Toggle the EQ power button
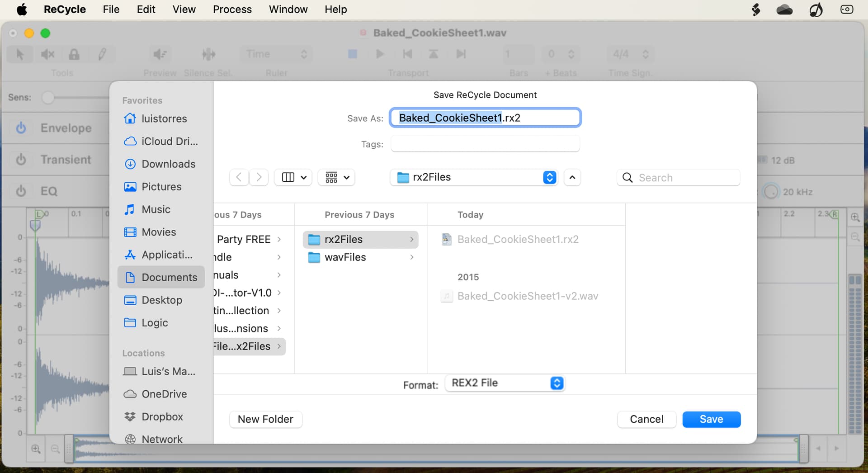868x473 pixels. [x=21, y=191]
